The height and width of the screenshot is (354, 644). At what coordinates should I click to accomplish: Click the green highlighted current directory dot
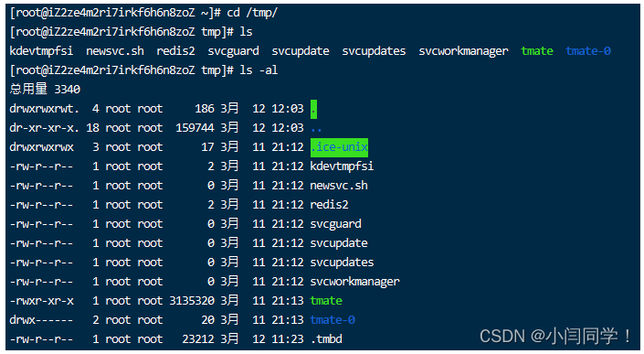tap(314, 109)
